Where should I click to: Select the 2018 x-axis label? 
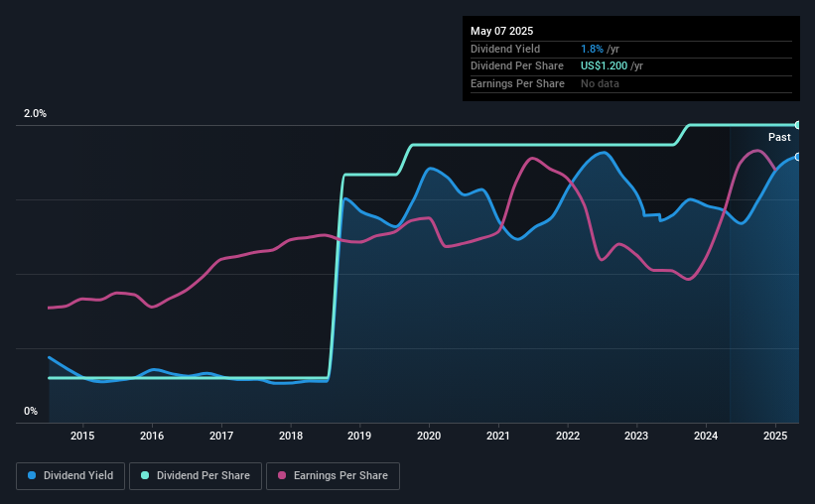coord(291,436)
